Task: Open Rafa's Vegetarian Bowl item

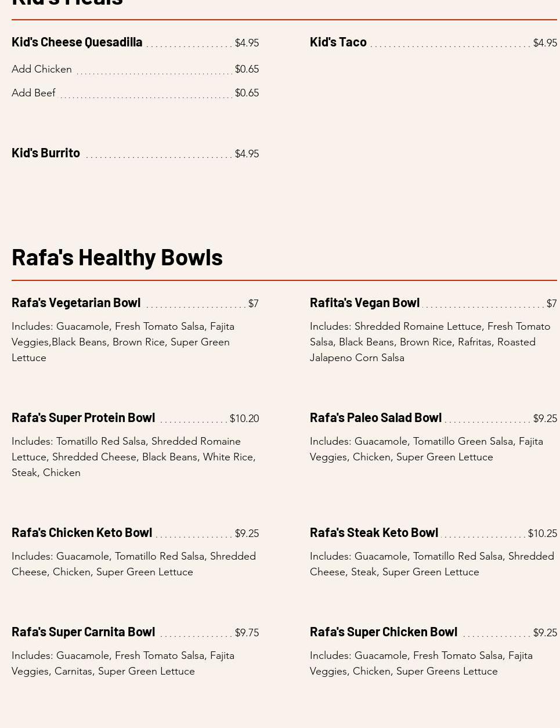Action: coord(76,302)
